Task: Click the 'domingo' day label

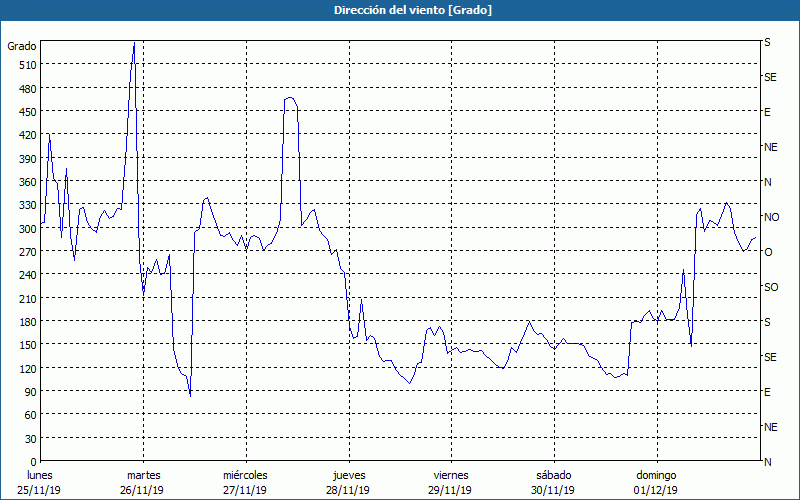Action: click(x=656, y=476)
